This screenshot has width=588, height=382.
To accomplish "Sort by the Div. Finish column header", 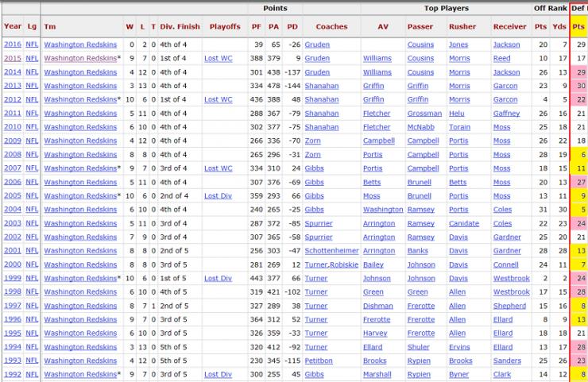I will click(x=180, y=27).
